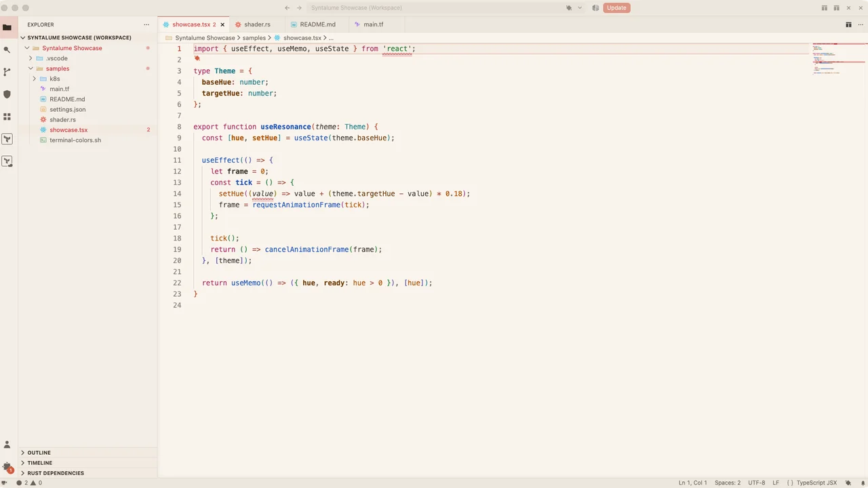Select the showcase.tsx editor tab

(194, 24)
